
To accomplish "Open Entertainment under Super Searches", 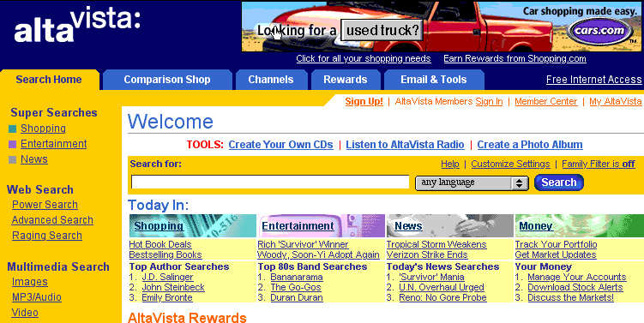I will pyautogui.click(x=54, y=144).
